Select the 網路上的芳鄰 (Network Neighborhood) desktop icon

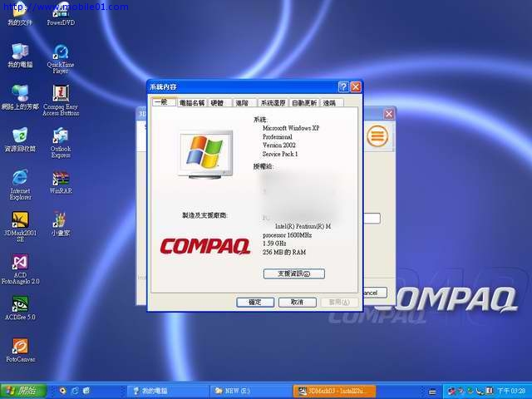click(20, 98)
